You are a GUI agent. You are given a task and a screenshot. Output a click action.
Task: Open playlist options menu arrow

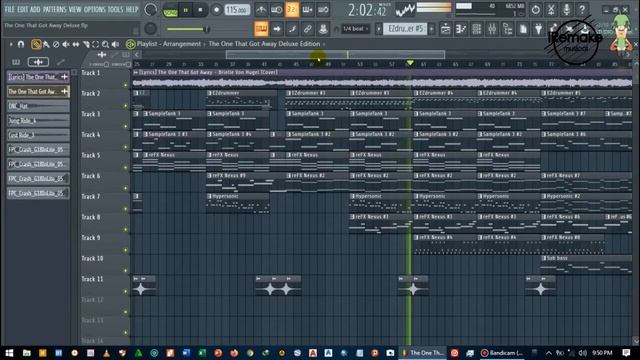pos(11,44)
